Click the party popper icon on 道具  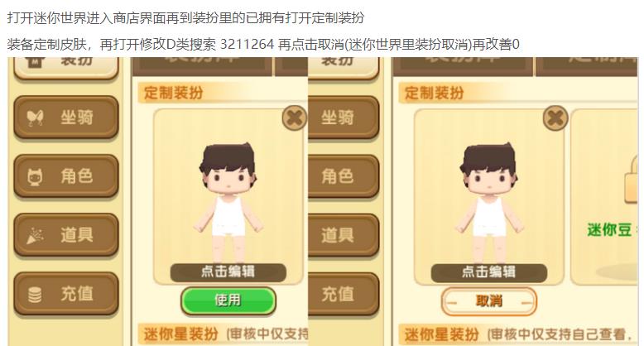[x=35, y=236]
